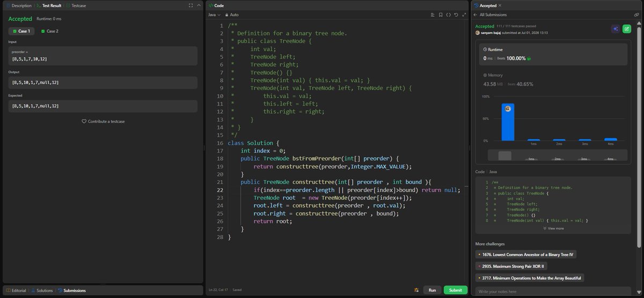Click the curly braces snippet icon
This screenshot has height=298, width=644.
point(448,15)
